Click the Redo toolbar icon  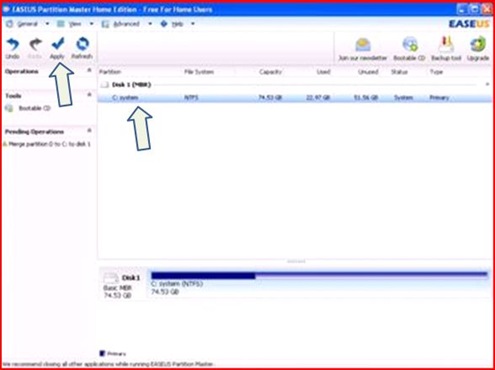point(35,44)
